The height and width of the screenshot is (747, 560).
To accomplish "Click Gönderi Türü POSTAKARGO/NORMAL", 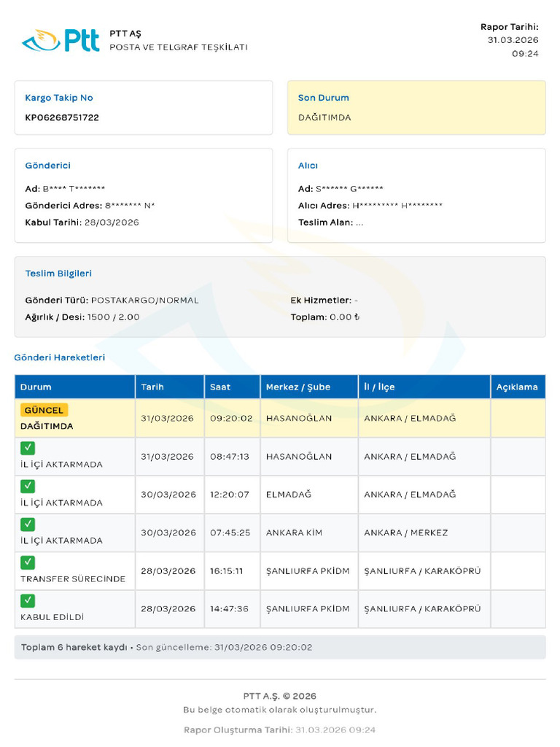I will point(112,300).
